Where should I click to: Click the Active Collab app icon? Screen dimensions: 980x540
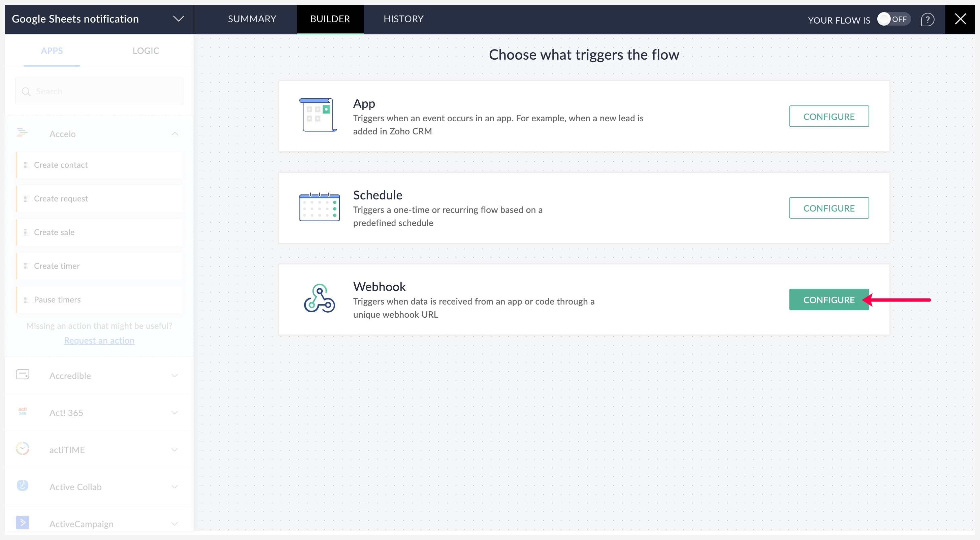[23, 486]
